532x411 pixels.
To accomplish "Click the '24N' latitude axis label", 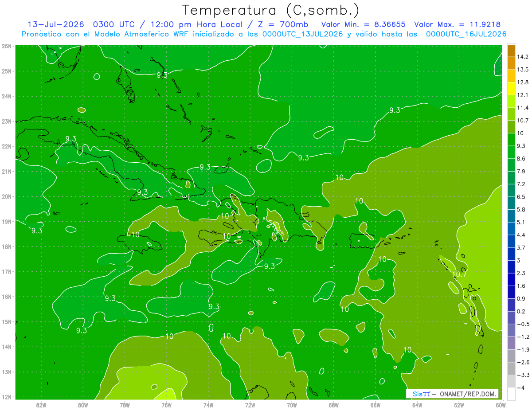I will coord(7,96).
